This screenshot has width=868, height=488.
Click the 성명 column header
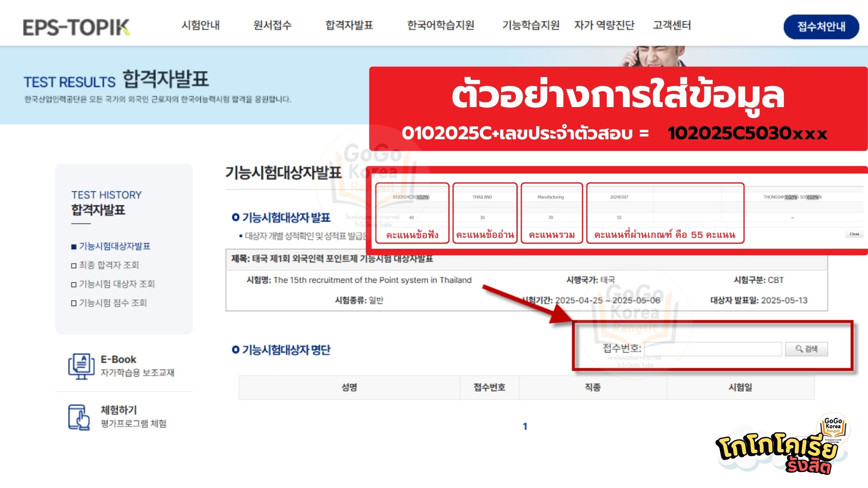click(349, 387)
